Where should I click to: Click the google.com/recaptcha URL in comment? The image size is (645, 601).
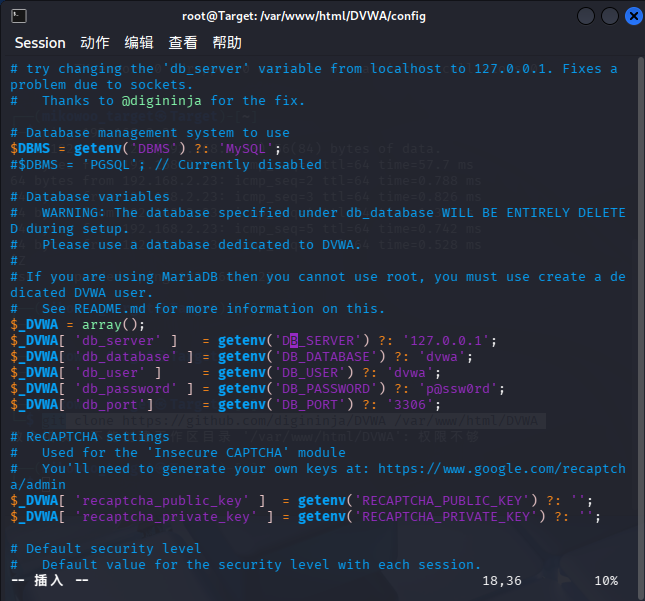pos(502,469)
